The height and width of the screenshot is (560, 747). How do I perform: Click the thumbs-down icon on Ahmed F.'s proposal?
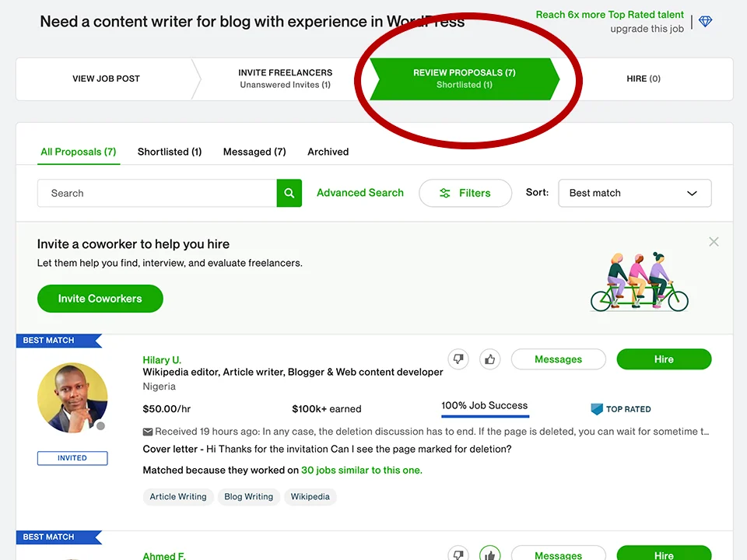point(458,554)
